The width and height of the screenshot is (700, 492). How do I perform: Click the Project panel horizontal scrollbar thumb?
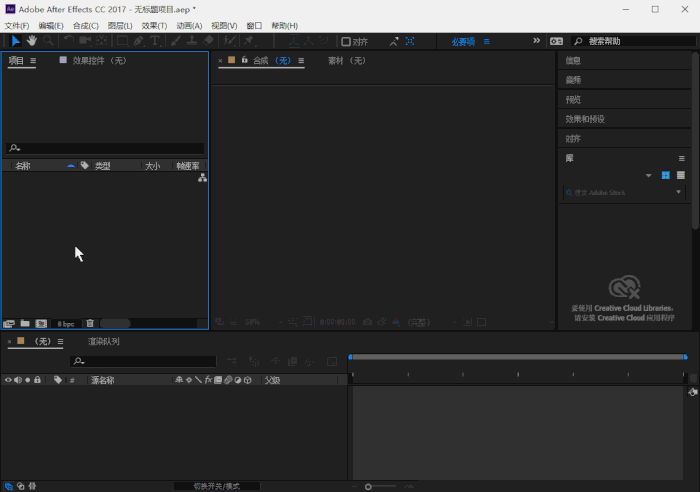[115, 323]
